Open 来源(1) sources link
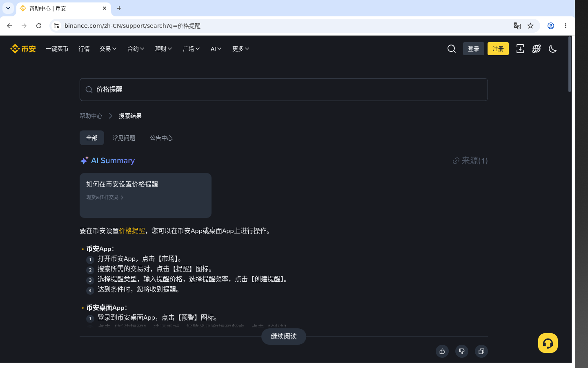Screen dimensions: 588x368 (x=470, y=161)
